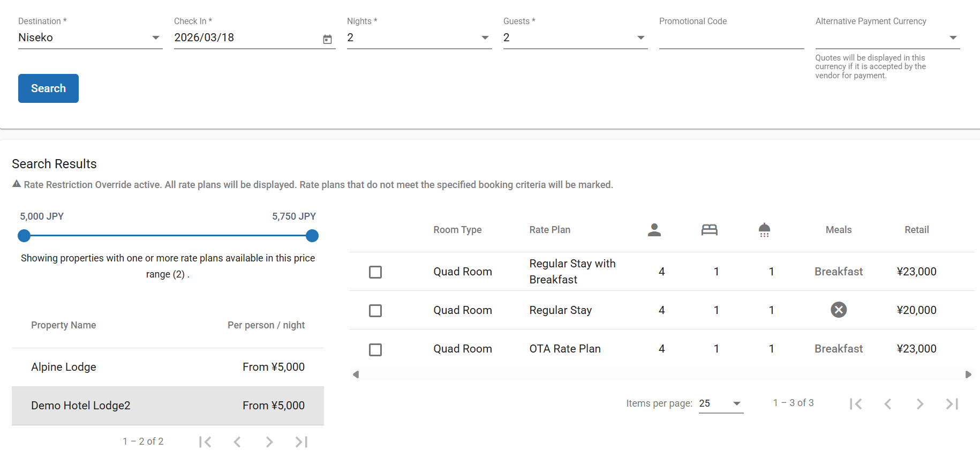Tick the OTA Rate Plan checkbox
This screenshot has width=980, height=457.
[x=375, y=350]
